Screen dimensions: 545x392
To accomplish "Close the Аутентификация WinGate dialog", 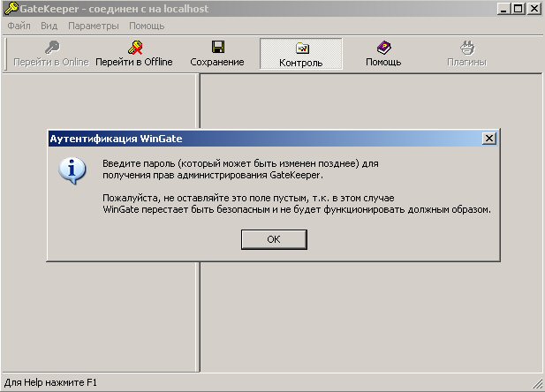I will click(489, 139).
